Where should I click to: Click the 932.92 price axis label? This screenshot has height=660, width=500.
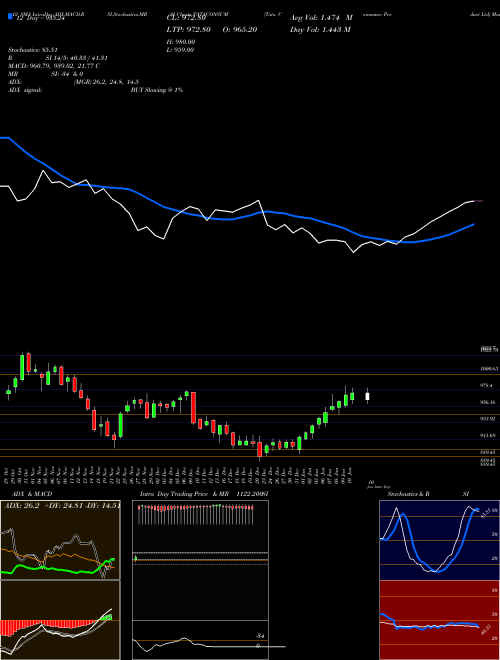point(488,419)
